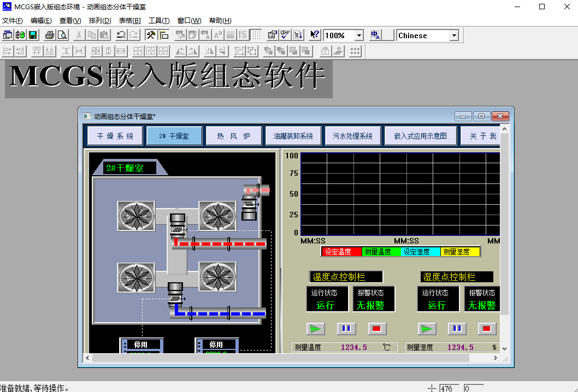Click the 干燥系统 button

click(115, 136)
